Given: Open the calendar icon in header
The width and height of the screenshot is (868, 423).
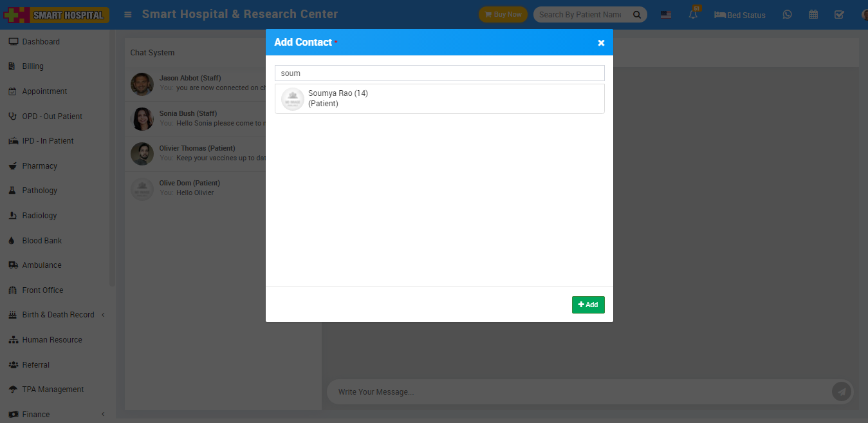Looking at the screenshot, I should point(813,14).
